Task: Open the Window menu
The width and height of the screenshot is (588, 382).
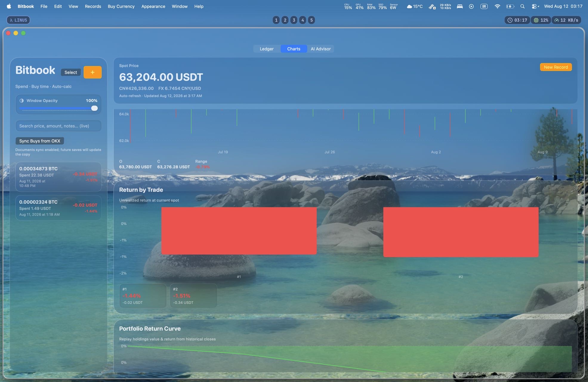Action: click(180, 6)
